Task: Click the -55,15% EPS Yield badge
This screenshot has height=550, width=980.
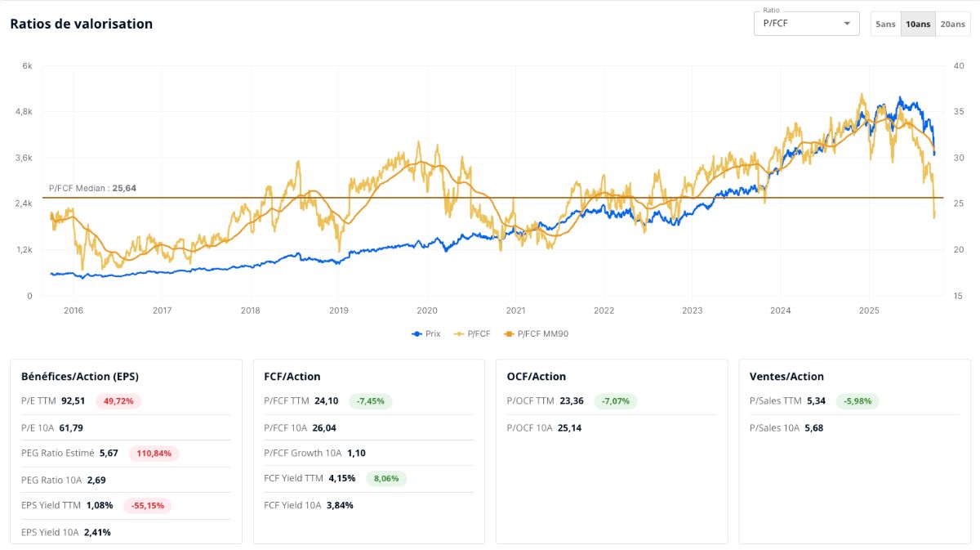Action: pyautogui.click(x=148, y=505)
